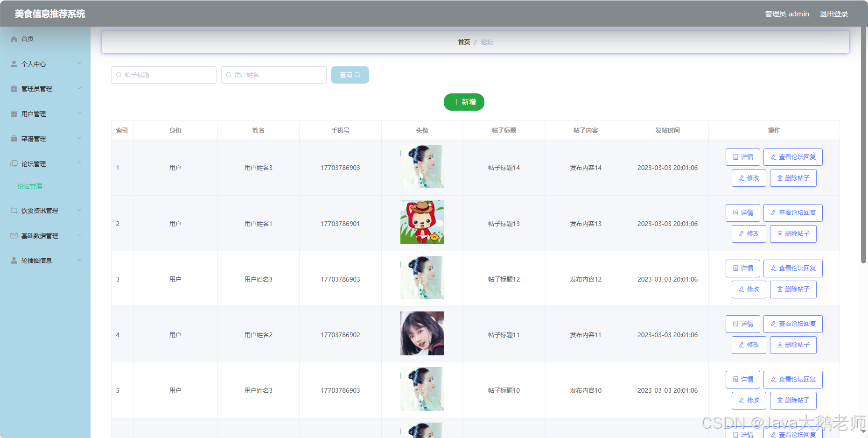The height and width of the screenshot is (438, 868).
Task: Click the 帖子标题 search input field
Action: tap(163, 75)
